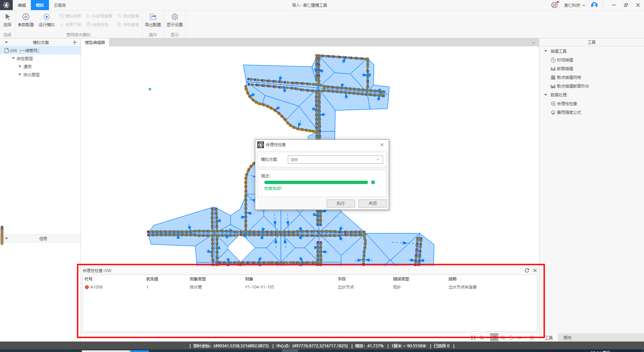Click the orange handle on left edge
Image resolution: width=644 pixels, height=352 pixels.
pos(2,235)
